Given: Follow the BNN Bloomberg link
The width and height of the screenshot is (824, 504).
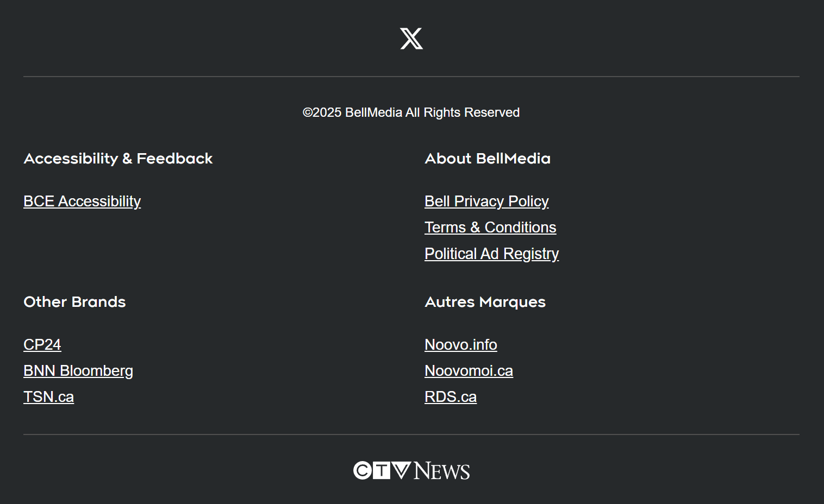Looking at the screenshot, I should 78,371.
